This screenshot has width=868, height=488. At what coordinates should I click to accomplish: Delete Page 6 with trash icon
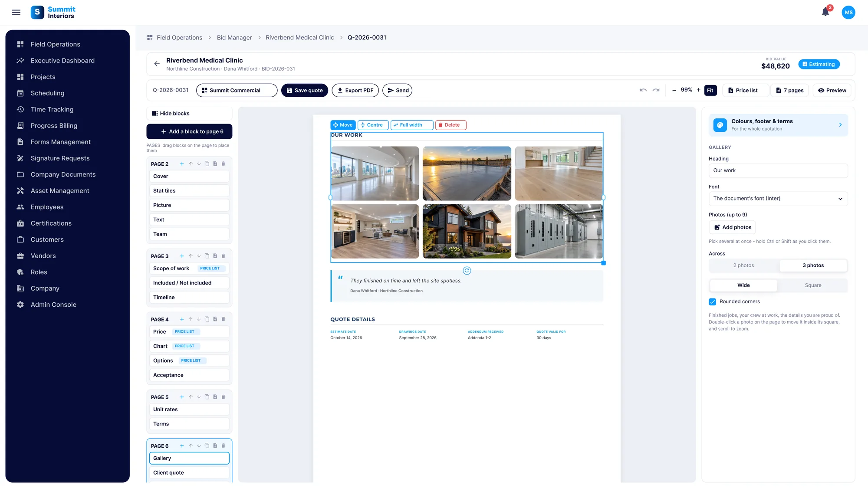pos(224,445)
